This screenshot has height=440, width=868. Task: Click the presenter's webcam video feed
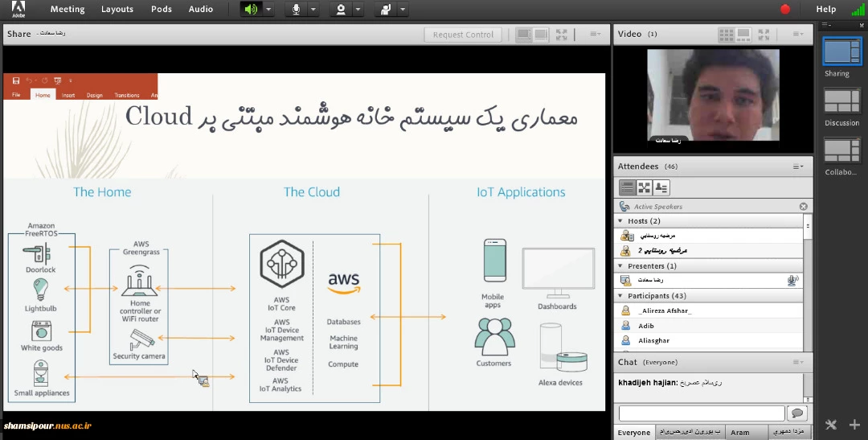click(x=713, y=95)
